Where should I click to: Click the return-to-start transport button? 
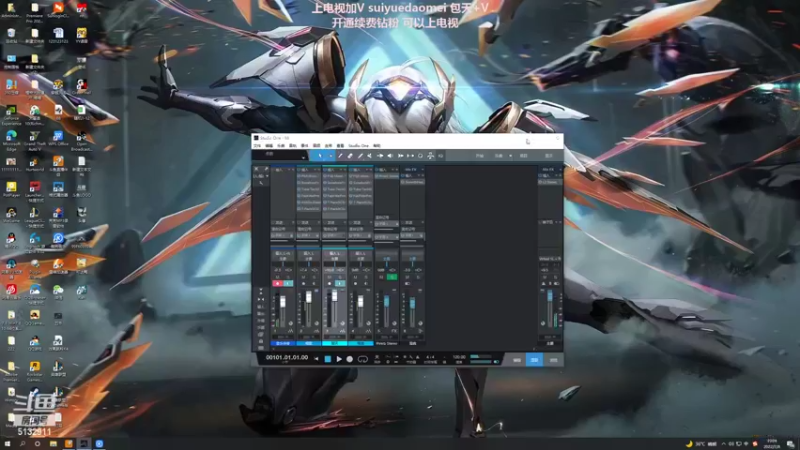tap(316, 359)
